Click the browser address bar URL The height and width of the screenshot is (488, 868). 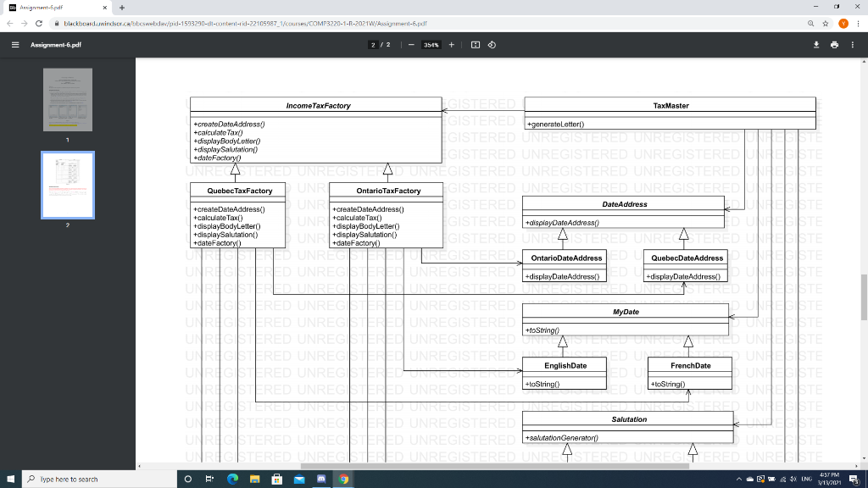click(245, 23)
